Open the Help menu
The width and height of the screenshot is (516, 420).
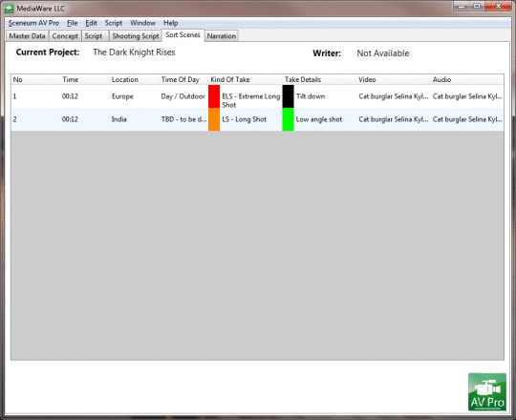(170, 23)
